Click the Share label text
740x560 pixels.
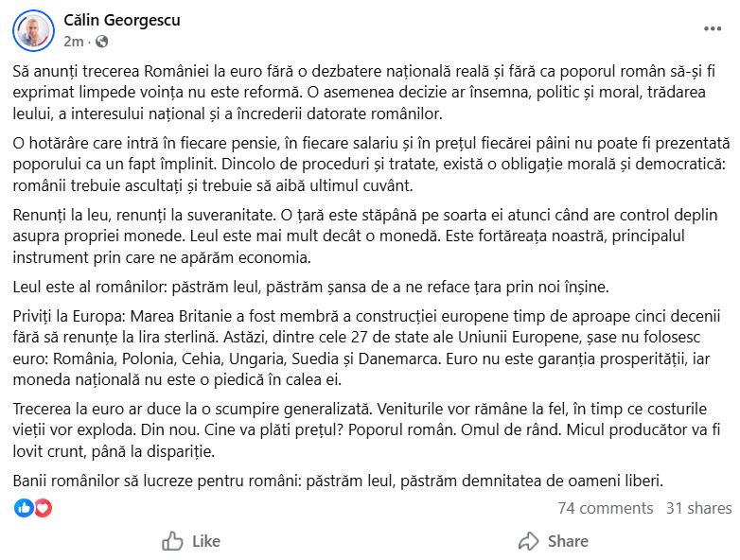click(568, 541)
